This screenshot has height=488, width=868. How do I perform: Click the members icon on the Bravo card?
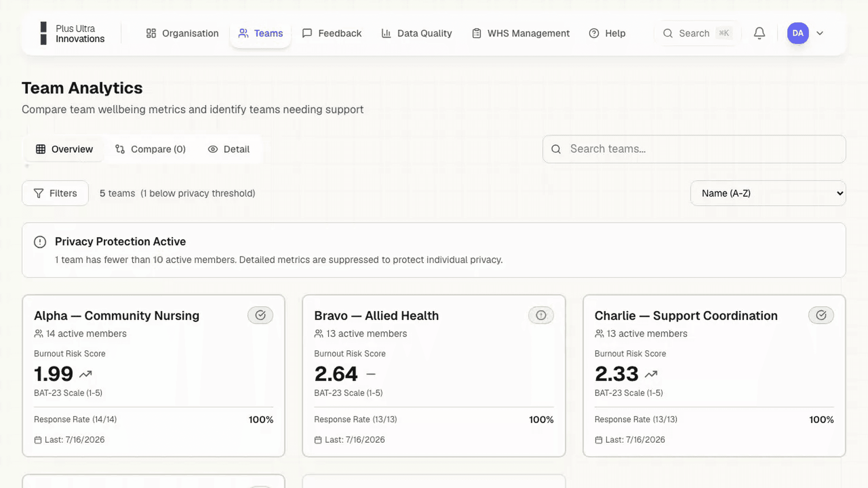[319, 333]
